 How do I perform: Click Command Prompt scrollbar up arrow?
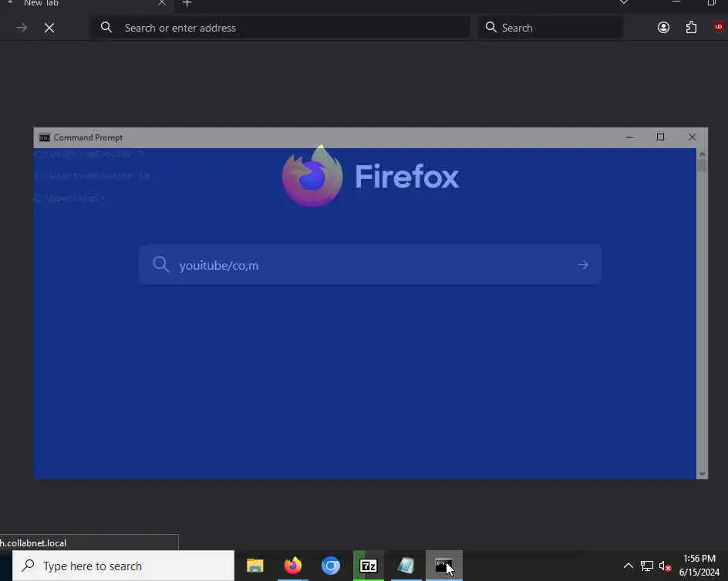[702, 153]
